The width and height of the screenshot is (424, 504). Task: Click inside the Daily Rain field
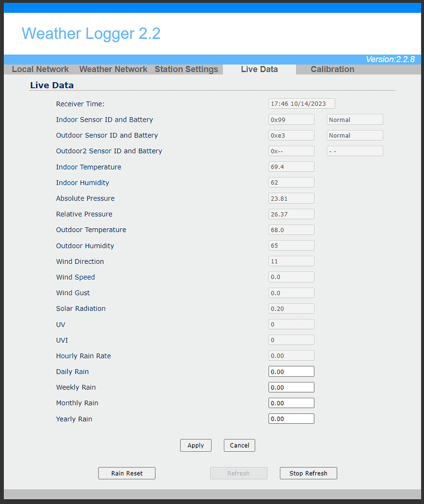point(291,371)
